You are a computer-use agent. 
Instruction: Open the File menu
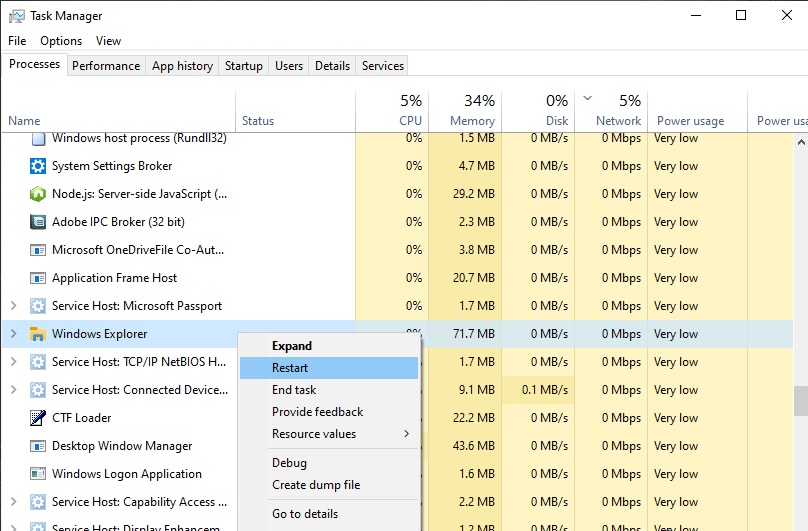pyautogui.click(x=17, y=41)
